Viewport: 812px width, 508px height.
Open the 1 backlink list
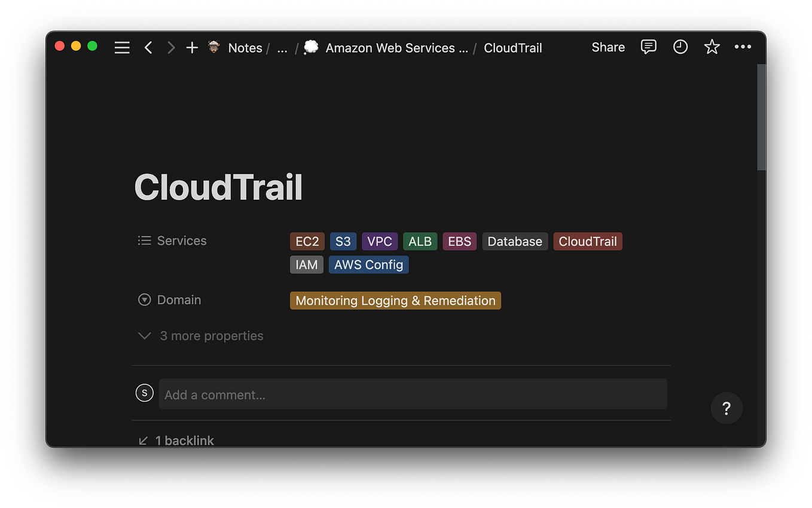[x=176, y=440]
